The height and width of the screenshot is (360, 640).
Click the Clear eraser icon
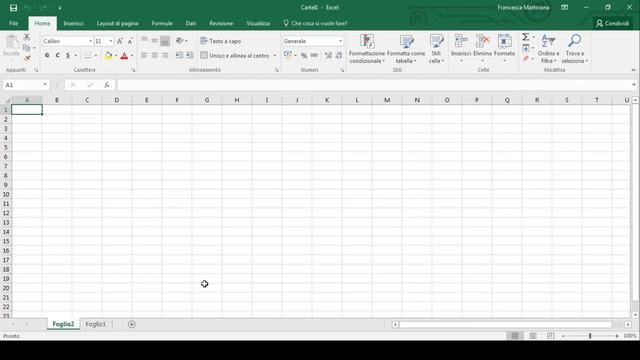point(526,59)
